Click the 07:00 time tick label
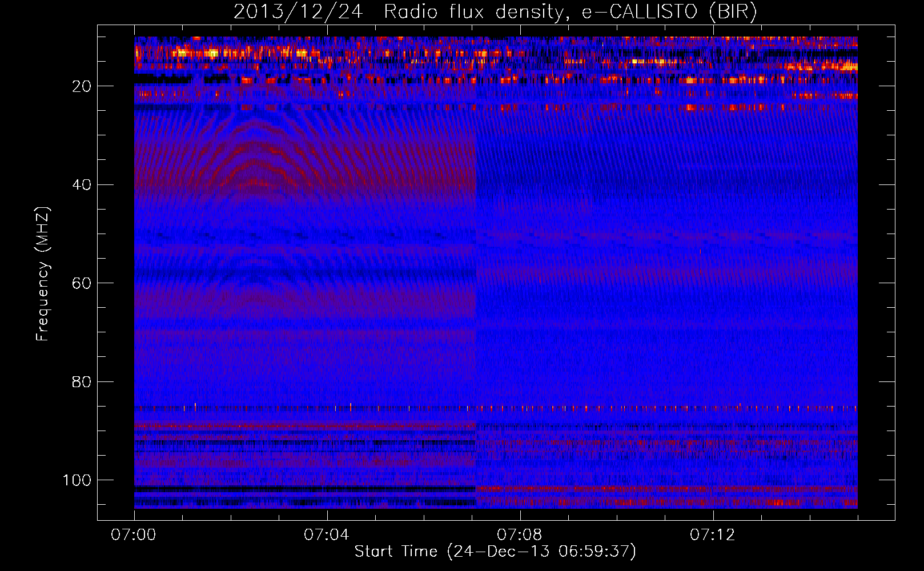 coord(134,535)
